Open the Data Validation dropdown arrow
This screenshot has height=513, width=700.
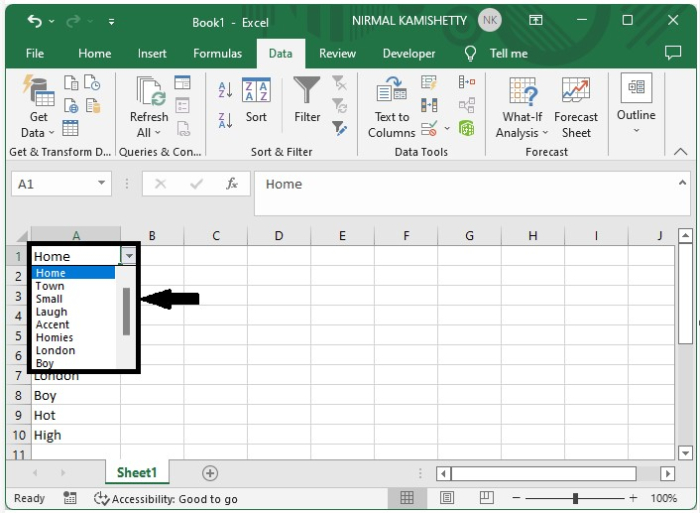click(447, 129)
